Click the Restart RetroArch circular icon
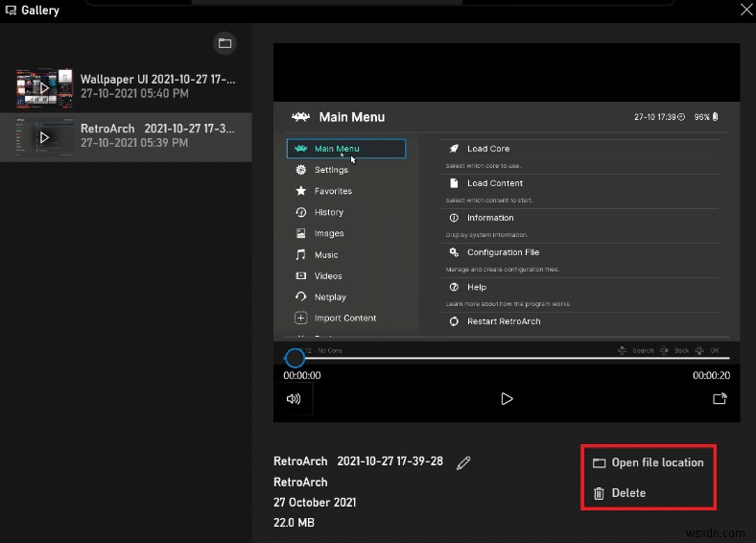Image resolution: width=756 pixels, height=543 pixels. 454,321
